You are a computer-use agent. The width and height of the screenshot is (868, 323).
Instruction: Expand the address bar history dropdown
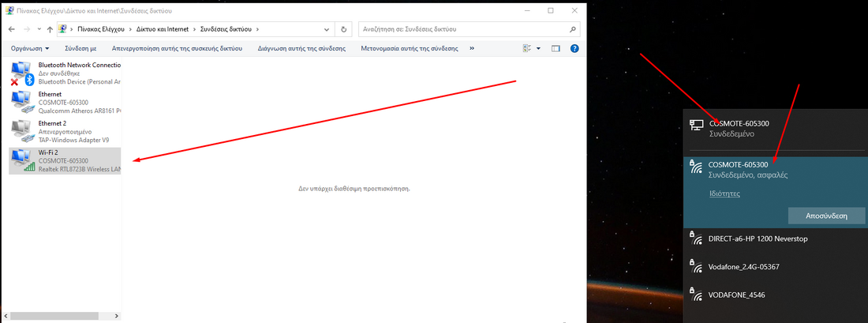[x=325, y=29]
